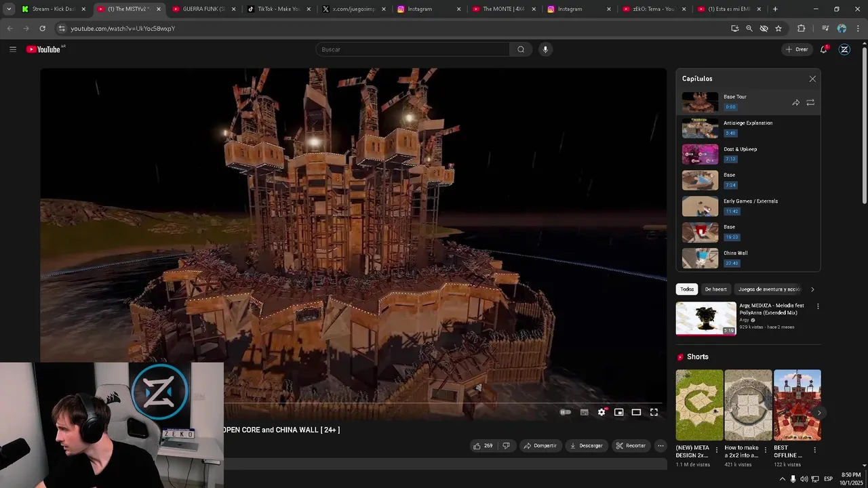This screenshot has width=868, height=488.
Task: Open the miniplayer from video controls
Action: (x=618, y=412)
